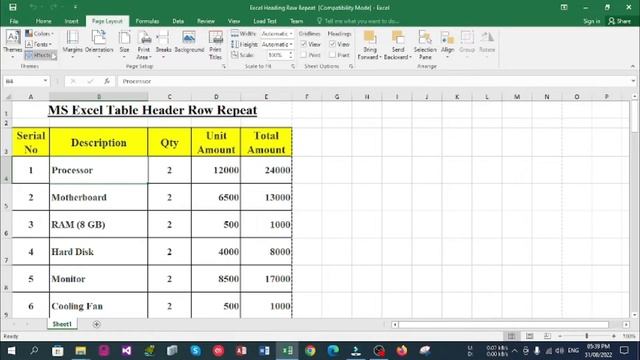Switch to the Data tab
The image size is (640, 360).
click(x=178, y=21)
